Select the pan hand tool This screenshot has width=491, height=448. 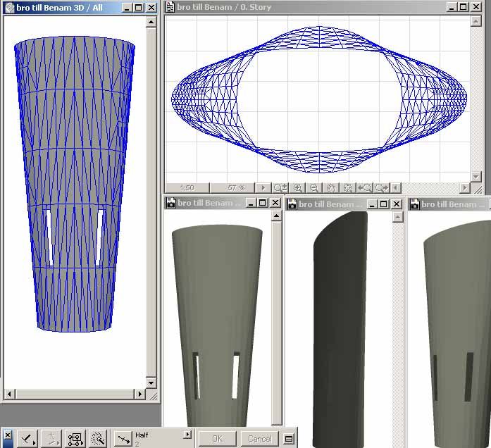click(x=331, y=188)
